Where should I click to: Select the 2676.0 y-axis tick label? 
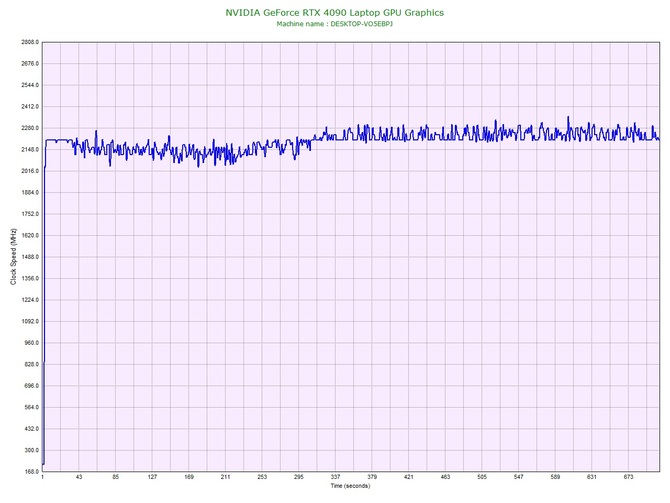[30, 64]
